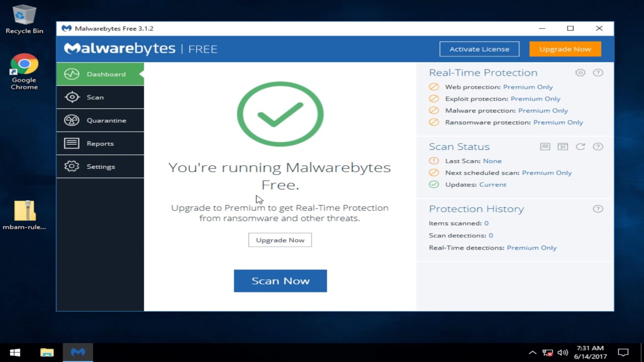
Task: Open Real-Time Protection settings gear
Action: [x=580, y=72]
